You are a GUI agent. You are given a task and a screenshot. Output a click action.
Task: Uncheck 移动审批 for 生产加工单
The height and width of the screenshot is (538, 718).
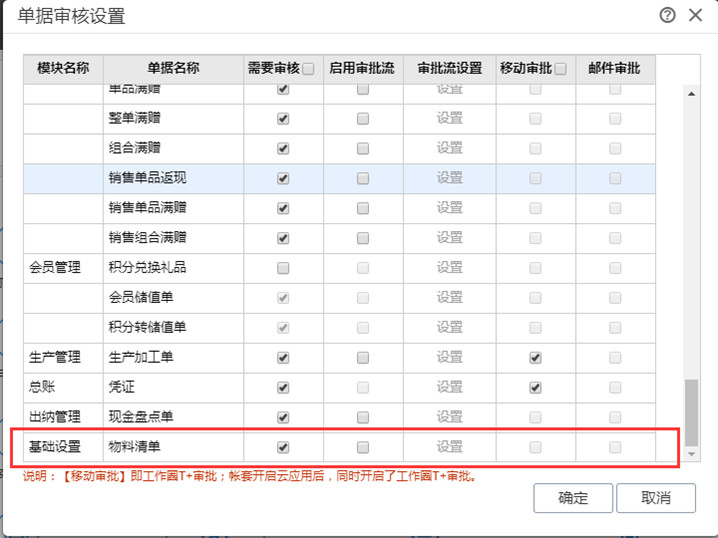[x=535, y=358]
